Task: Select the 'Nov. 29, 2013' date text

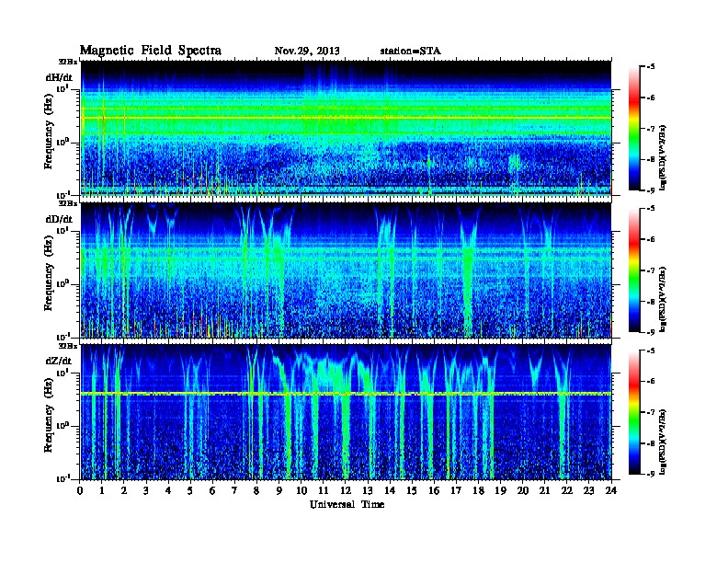Action: tap(307, 51)
